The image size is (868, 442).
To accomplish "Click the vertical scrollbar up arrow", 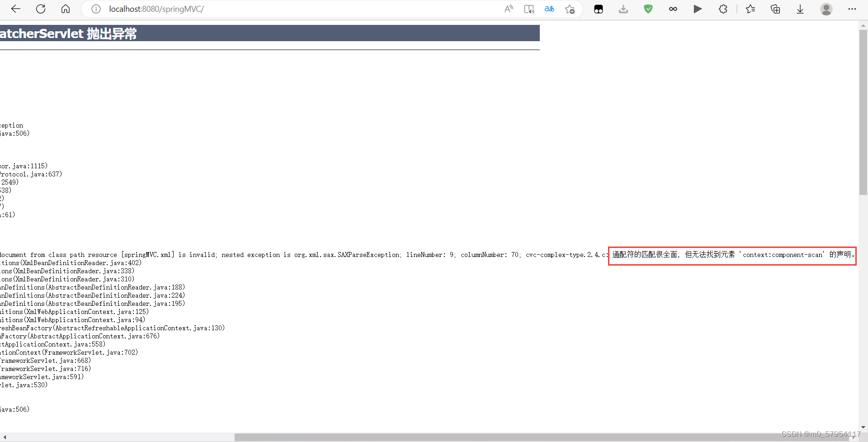I will (863, 25).
